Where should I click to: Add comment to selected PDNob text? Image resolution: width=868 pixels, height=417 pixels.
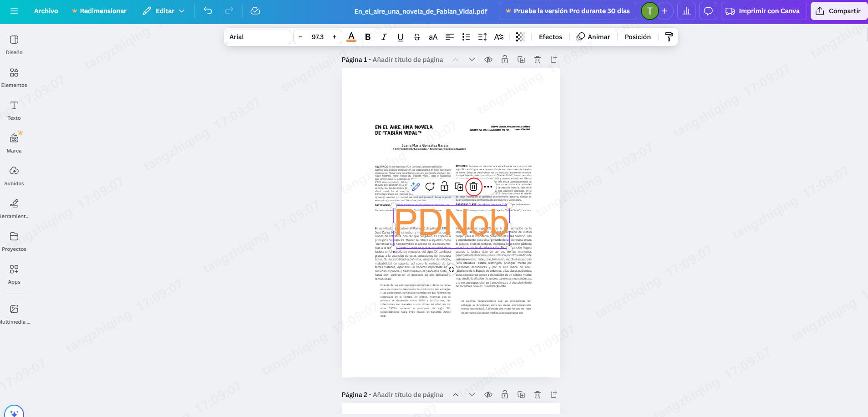pyautogui.click(x=430, y=187)
